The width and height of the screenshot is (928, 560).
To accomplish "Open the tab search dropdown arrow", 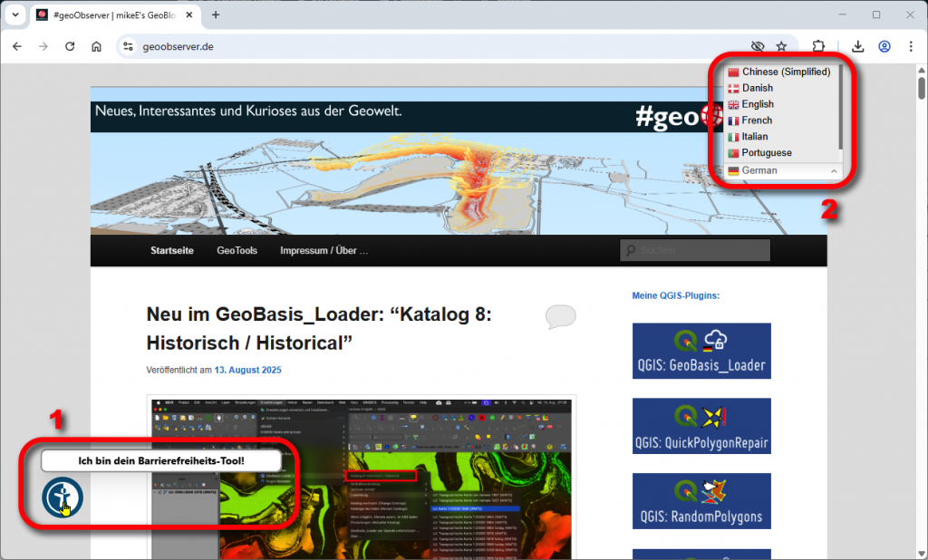I will point(15,14).
